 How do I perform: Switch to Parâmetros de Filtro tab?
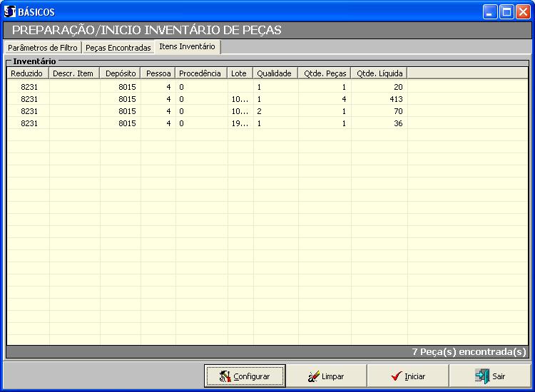(x=42, y=48)
